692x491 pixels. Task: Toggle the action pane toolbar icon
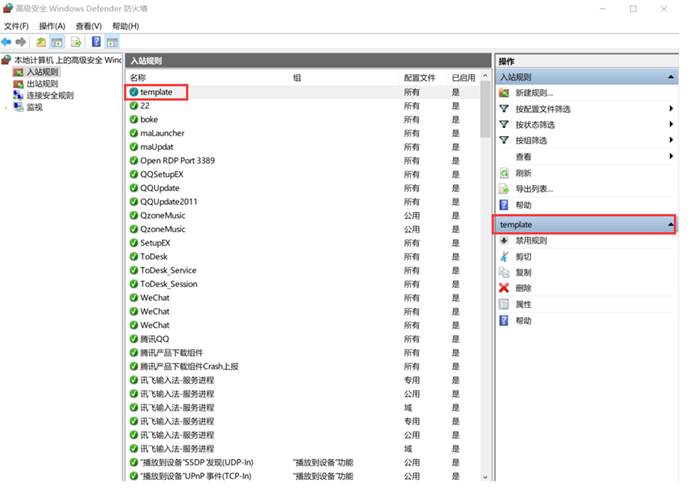pyautogui.click(x=113, y=42)
